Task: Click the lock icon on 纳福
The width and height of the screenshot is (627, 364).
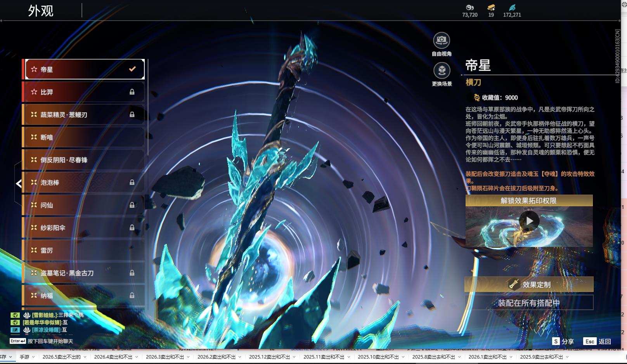Action: click(132, 295)
